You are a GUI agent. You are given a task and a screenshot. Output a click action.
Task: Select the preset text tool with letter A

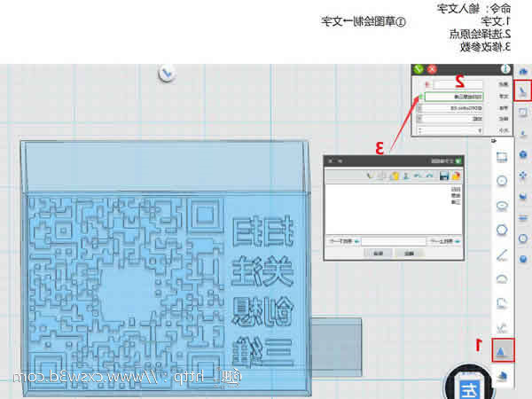pyautogui.click(x=503, y=350)
